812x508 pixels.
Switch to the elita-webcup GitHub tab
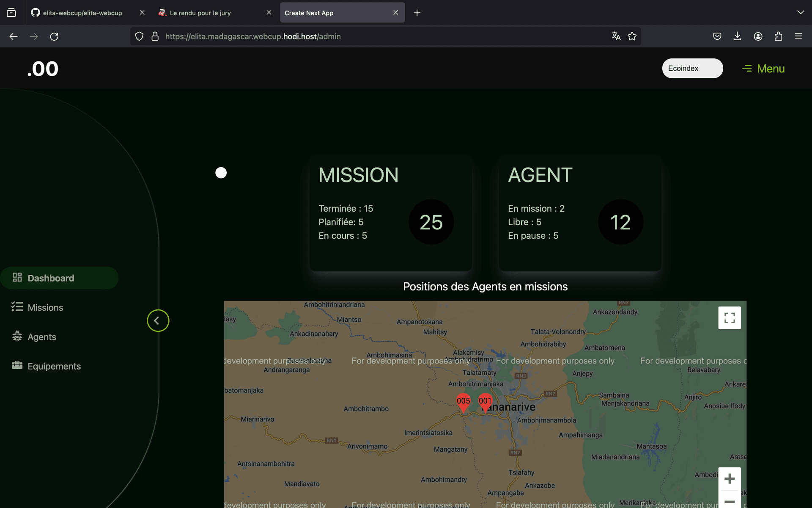(x=82, y=13)
